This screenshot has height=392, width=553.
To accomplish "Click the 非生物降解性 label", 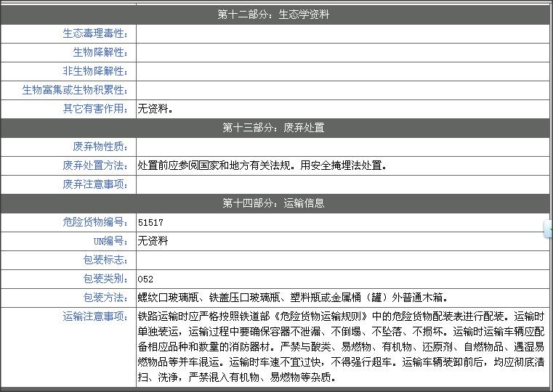I will click(95, 71).
